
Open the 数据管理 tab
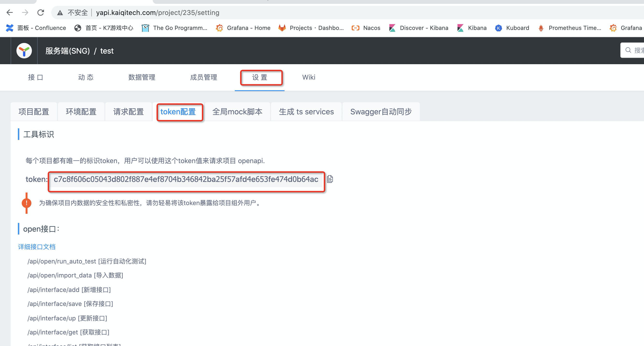(x=142, y=77)
